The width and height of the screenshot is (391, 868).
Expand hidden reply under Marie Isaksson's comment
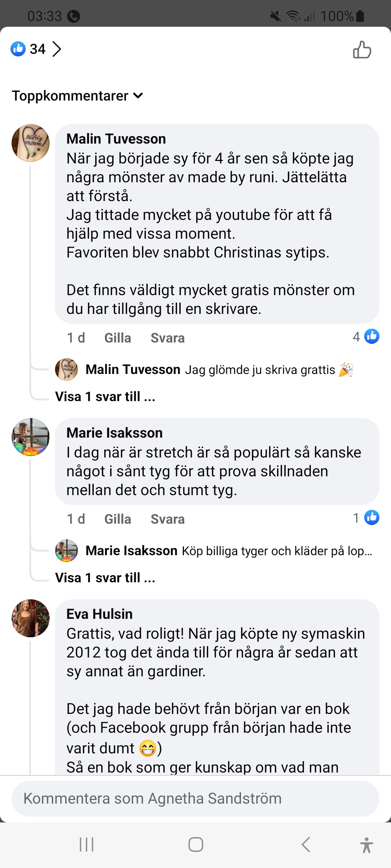click(x=105, y=578)
